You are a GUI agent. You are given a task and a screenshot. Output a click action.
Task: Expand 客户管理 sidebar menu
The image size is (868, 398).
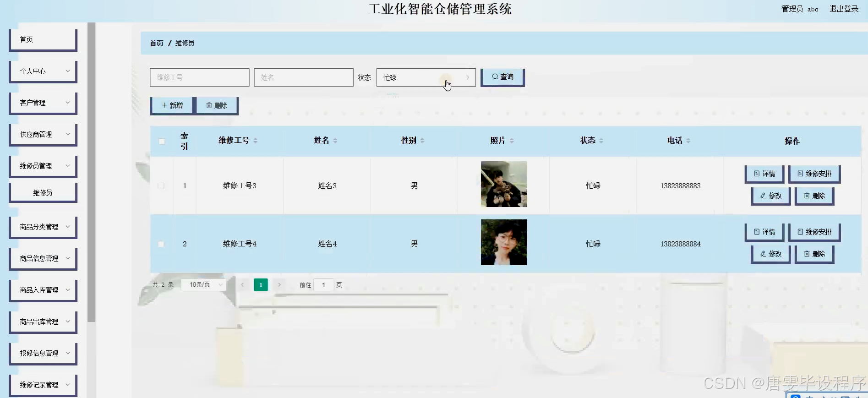pos(43,103)
